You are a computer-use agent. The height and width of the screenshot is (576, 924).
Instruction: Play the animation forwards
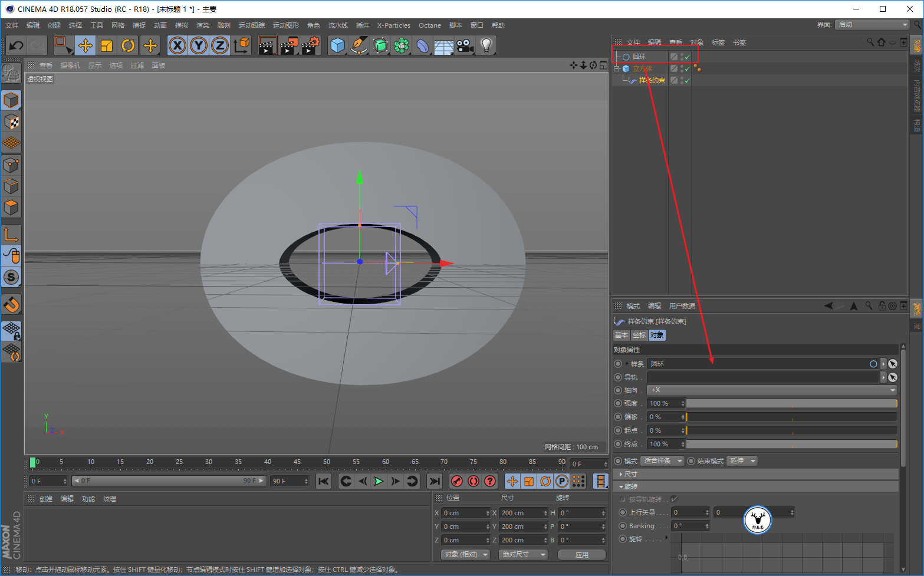tap(379, 481)
